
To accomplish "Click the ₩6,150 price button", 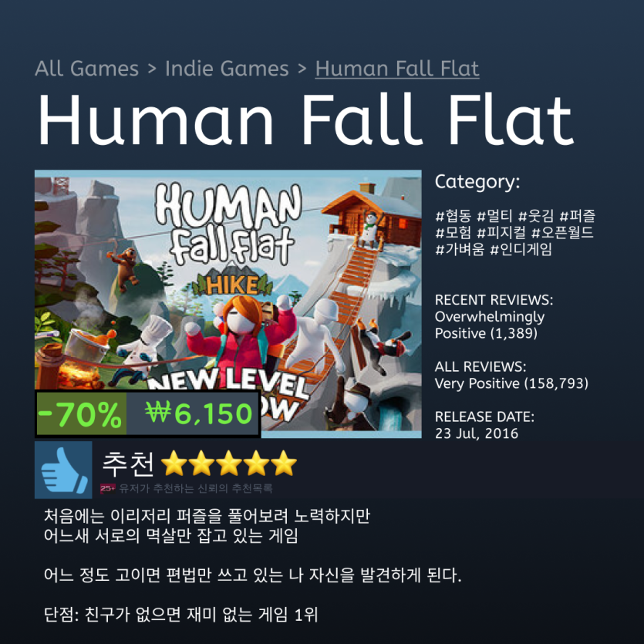I will tap(193, 414).
